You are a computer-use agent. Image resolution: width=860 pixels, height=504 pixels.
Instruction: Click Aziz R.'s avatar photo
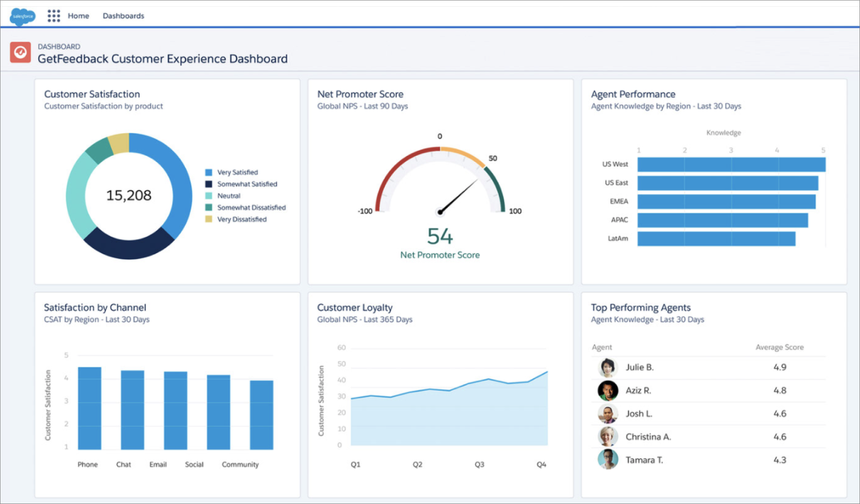click(x=607, y=391)
